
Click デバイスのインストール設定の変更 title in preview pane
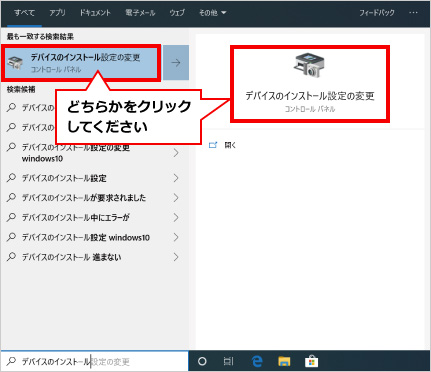pyautogui.click(x=310, y=96)
